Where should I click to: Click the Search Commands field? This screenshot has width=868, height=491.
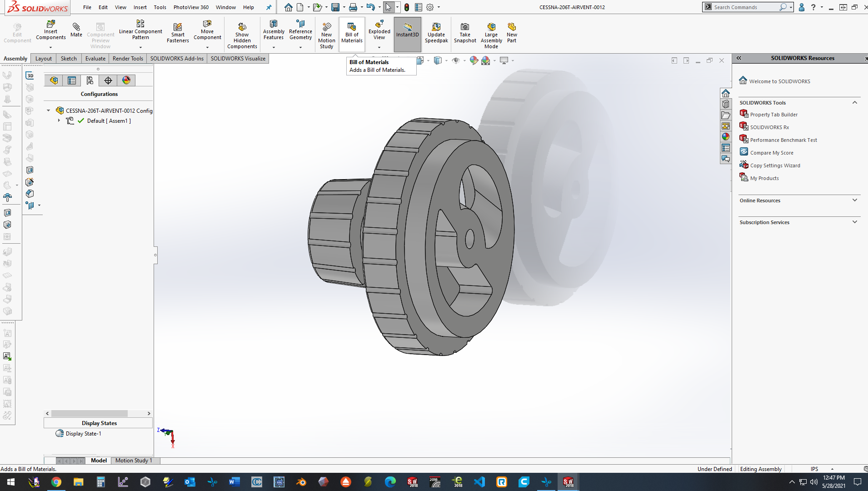pyautogui.click(x=745, y=7)
